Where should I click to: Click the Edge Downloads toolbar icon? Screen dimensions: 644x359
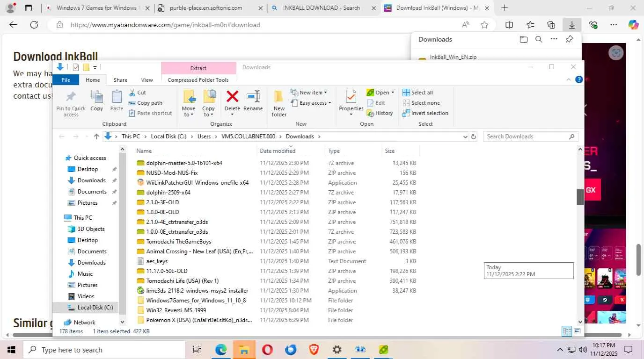[572, 25]
